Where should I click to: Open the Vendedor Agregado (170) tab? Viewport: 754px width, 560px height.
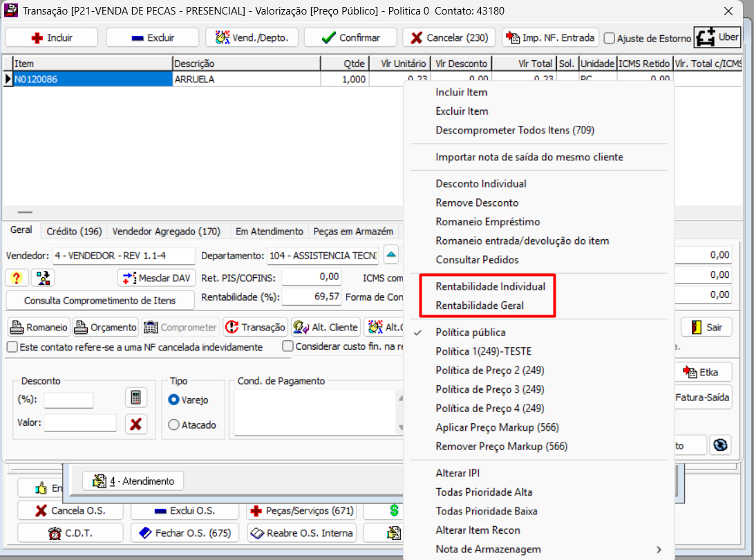(x=167, y=232)
